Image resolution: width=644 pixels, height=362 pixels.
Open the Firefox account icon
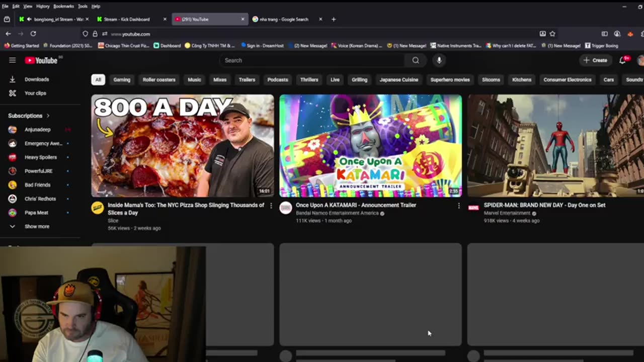click(617, 34)
